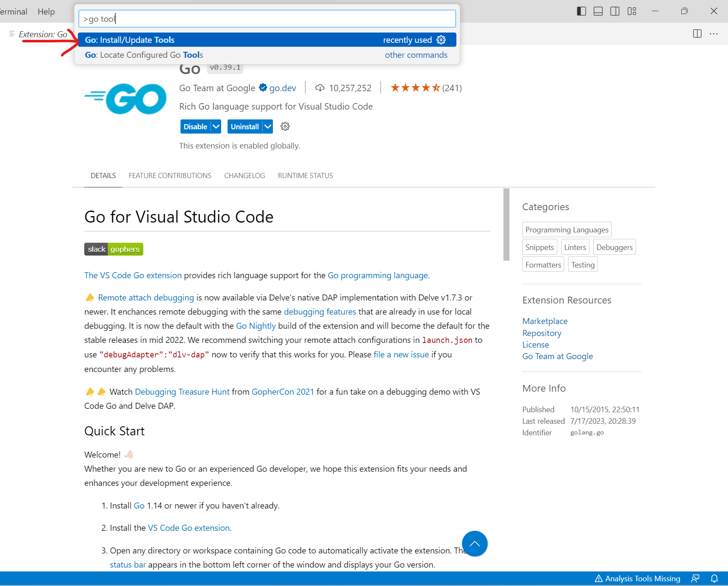Open Remote attach debugging link
Viewport: 728px width, 586px height.
click(x=146, y=297)
